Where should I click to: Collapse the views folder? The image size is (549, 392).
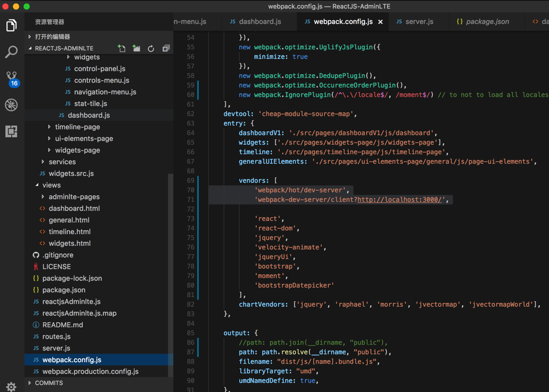click(51, 185)
